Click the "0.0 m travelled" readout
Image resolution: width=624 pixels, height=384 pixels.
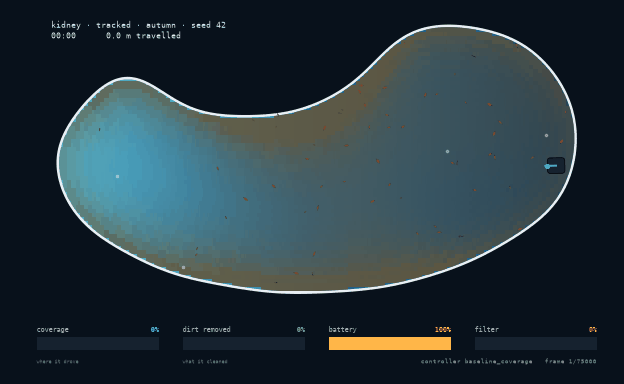pyautogui.click(x=143, y=35)
